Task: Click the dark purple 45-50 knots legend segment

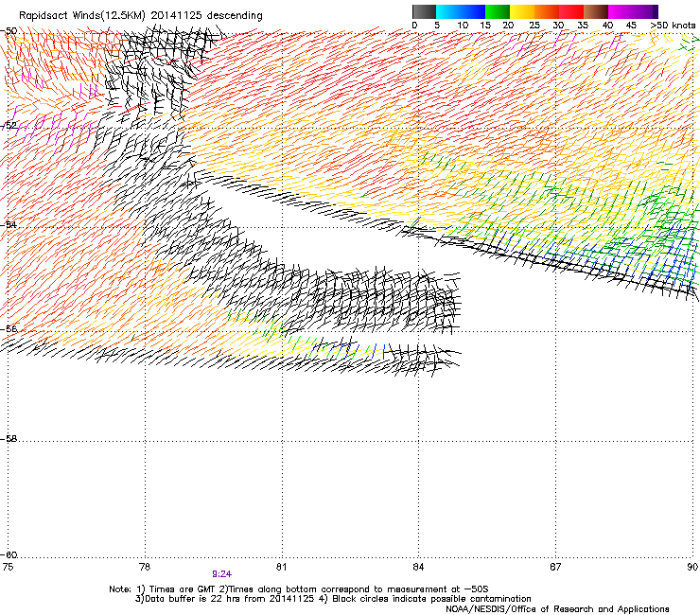Action: [645, 11]
